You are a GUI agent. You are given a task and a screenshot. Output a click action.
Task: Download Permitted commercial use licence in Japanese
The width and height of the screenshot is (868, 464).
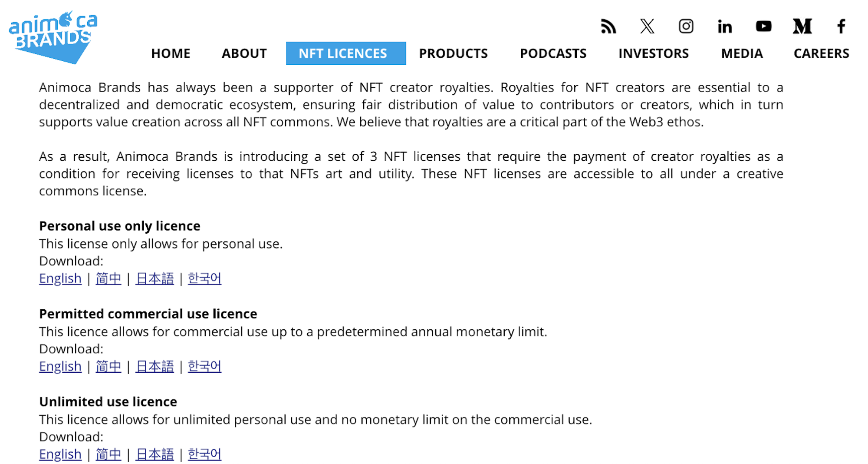155,367
